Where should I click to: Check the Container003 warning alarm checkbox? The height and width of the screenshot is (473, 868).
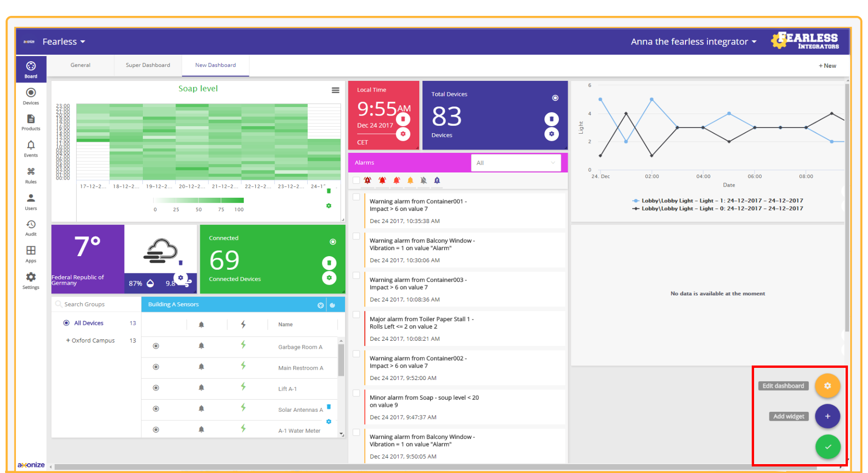click(356, 276)
